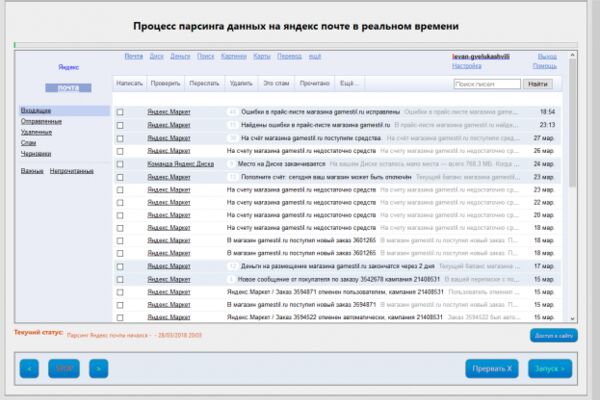Click the mail scrollbar down arrow
Screen dimensions: 600x400
click(572, 318)
